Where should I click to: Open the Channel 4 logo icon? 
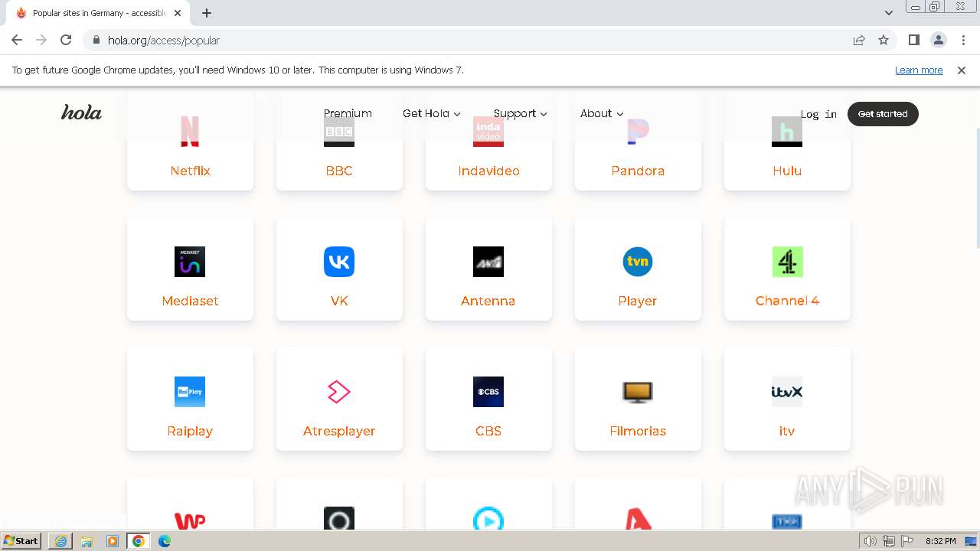[787, 262]
